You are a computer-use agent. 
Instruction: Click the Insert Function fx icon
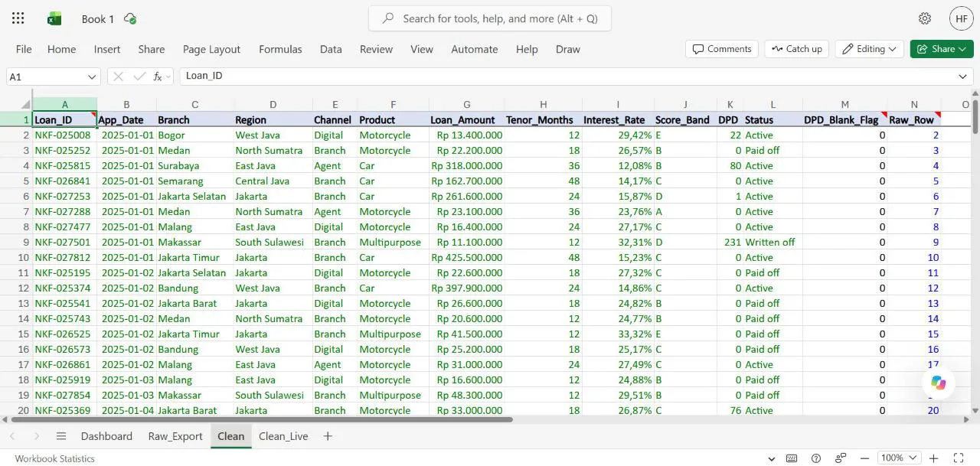pos(158,77)
